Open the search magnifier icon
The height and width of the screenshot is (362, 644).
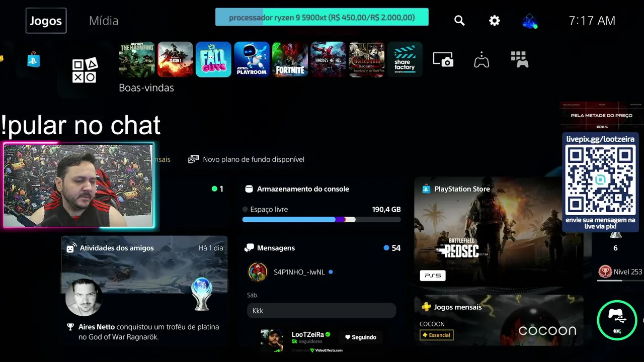tap(459, 21)
